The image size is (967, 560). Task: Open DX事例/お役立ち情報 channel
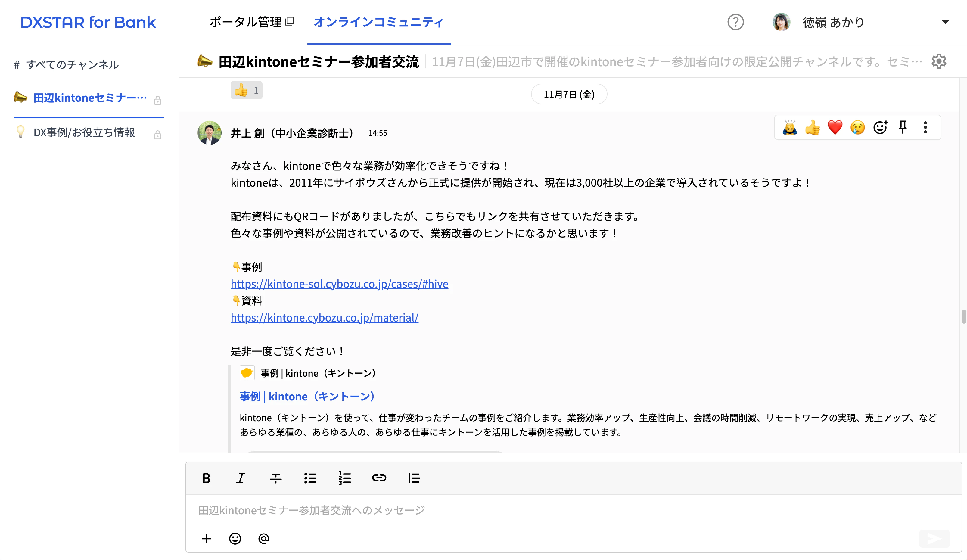[x=89, y=132]
